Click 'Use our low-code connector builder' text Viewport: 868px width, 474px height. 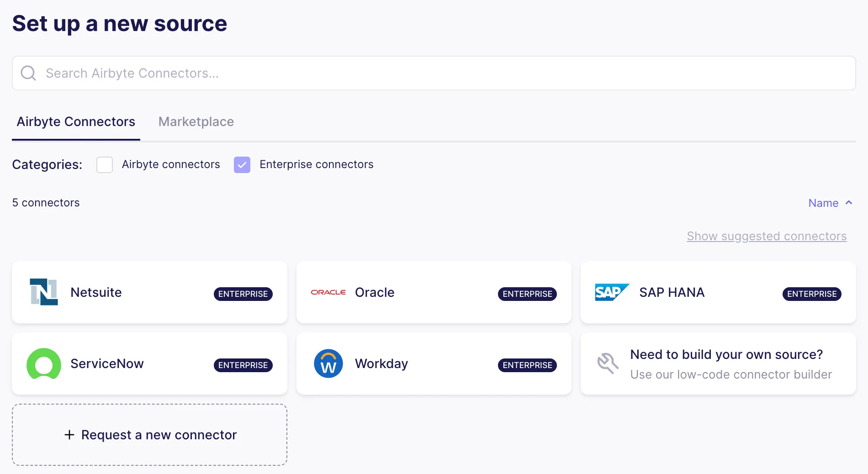click(731, 374)
